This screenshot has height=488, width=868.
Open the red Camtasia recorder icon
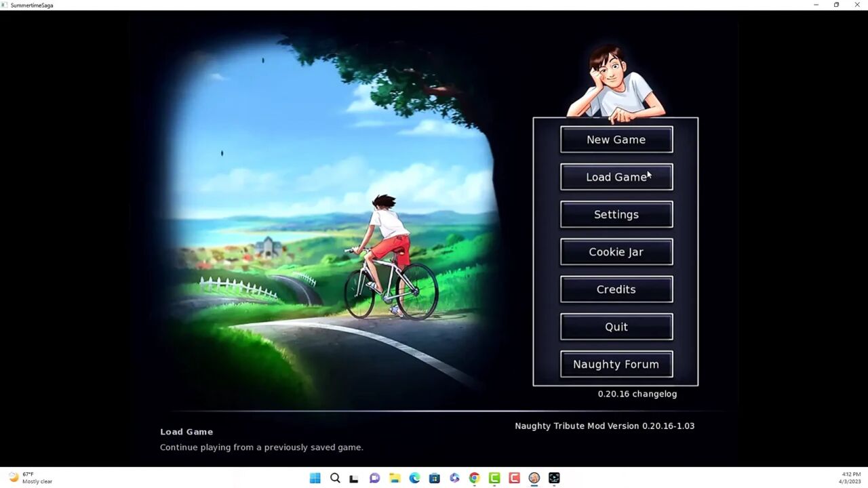pyautogui.click(x=514, y=478)
